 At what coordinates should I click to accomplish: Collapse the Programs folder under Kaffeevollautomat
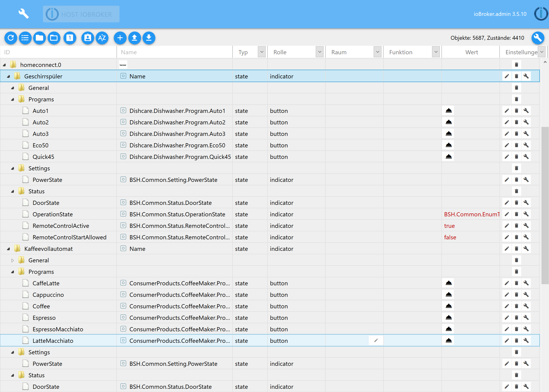coord(13,272)
